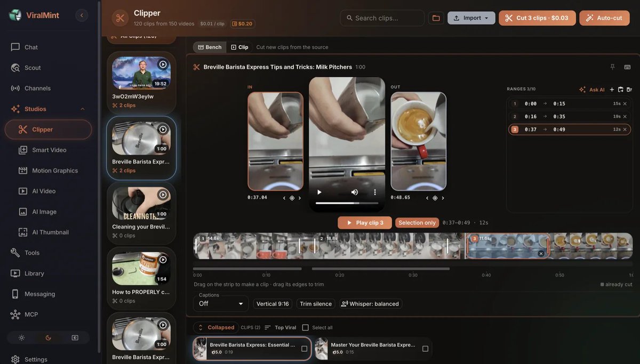The width and height of the screenshot is (640, 364).
Task: Open the MCP section
Action: tap(48, 314)
